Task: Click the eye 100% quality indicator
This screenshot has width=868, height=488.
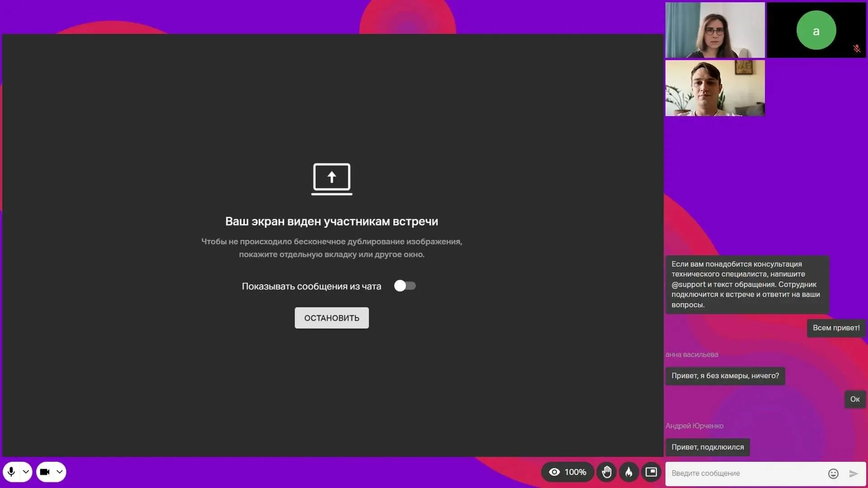Action: 567,472
